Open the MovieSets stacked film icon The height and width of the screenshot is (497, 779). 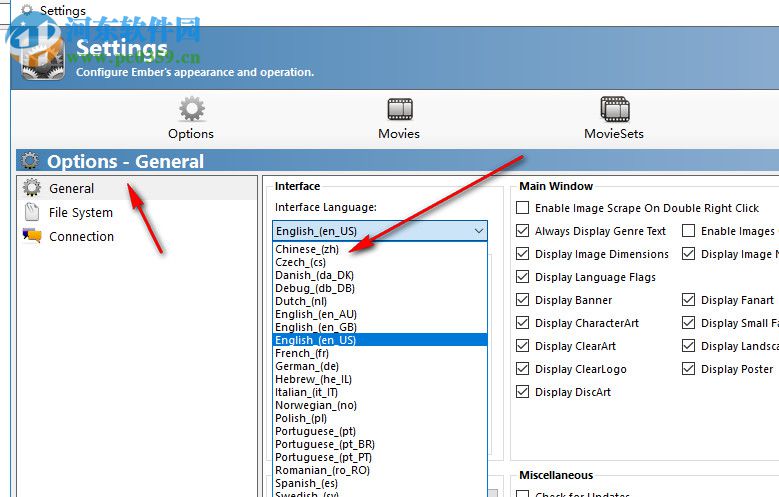tap(615, 109)
